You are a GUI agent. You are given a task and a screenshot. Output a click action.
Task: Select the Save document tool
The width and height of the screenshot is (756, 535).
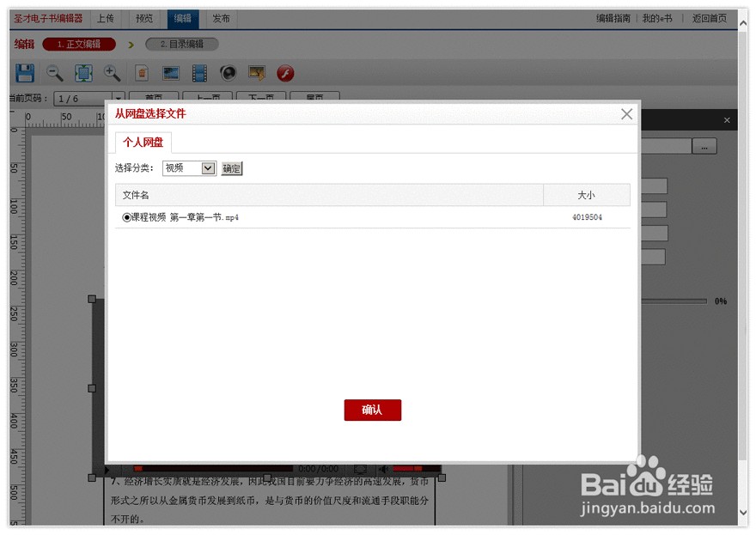click(x=24, y=73)
